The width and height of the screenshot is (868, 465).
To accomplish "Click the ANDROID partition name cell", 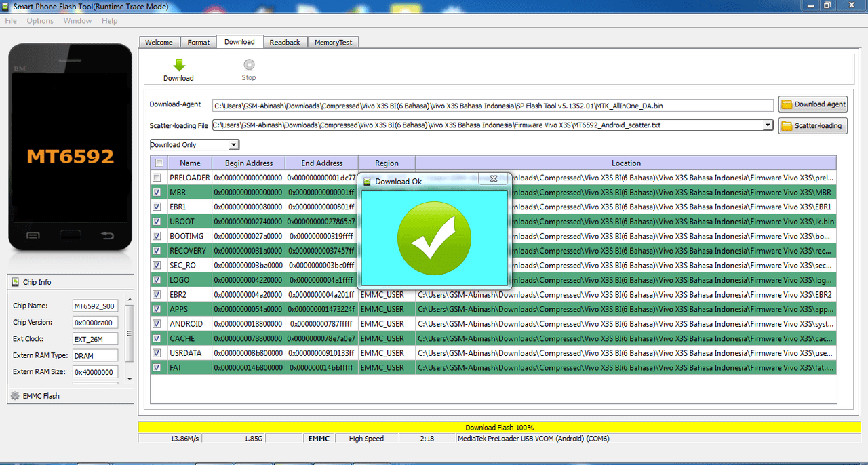I will point(190,324).
